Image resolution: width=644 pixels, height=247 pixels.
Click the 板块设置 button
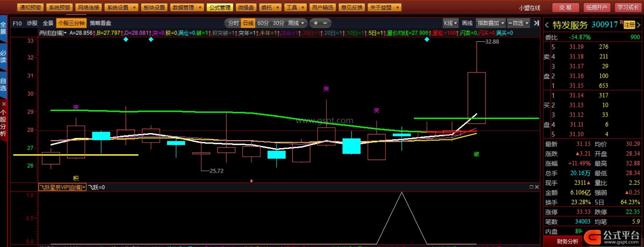[154, 8]
